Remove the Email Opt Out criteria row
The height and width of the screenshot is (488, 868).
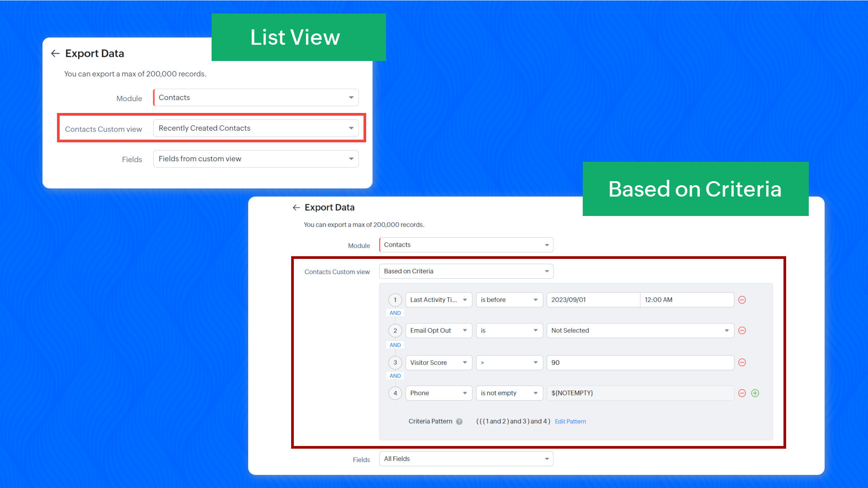(742, 331)
